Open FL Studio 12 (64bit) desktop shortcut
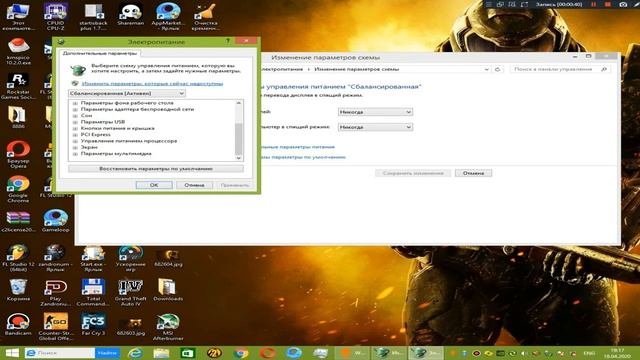This screenshot has height=360, width=640. (x=18, y=258)
